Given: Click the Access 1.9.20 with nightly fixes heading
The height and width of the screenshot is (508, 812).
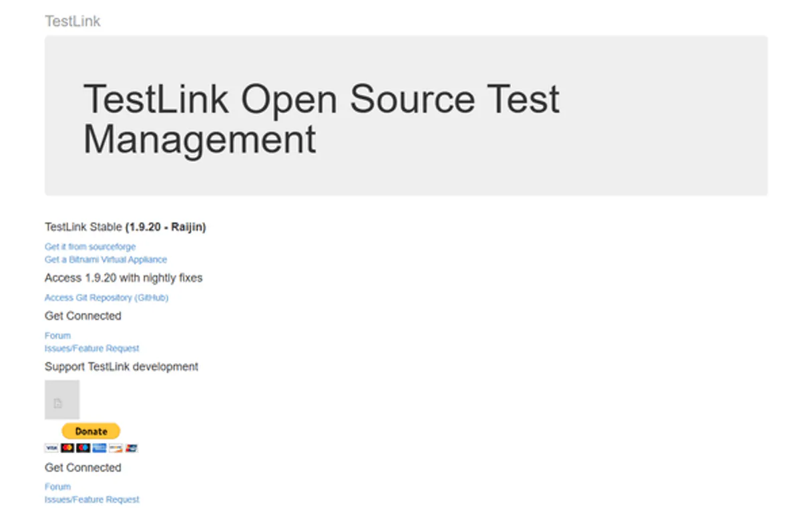Looking at the screenshot, I should (x=124, y=277).
